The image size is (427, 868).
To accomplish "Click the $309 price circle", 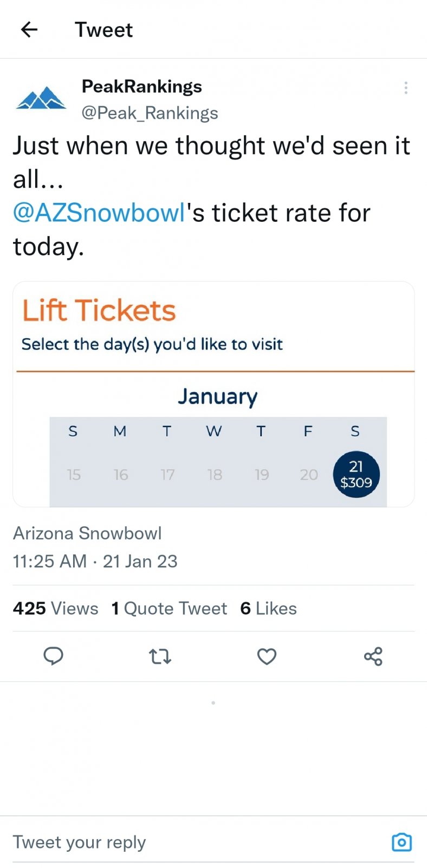I will click(x=356, y=480).
